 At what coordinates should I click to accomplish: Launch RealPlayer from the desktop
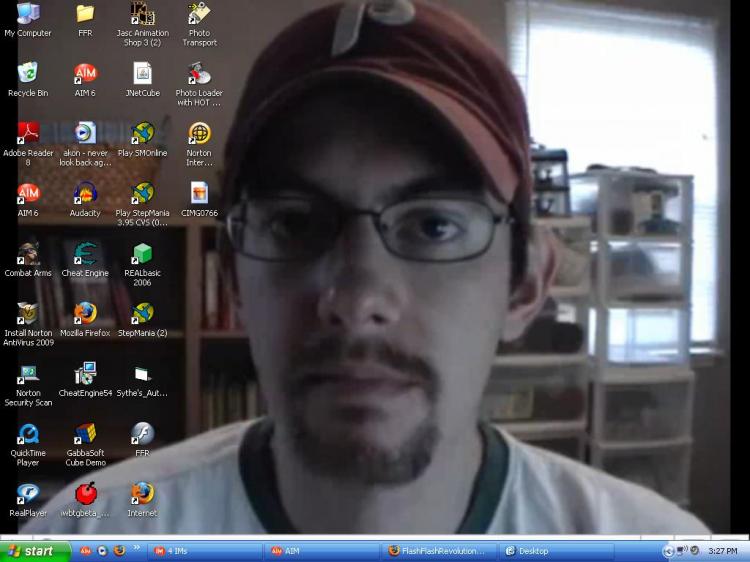tap(28, 494)
